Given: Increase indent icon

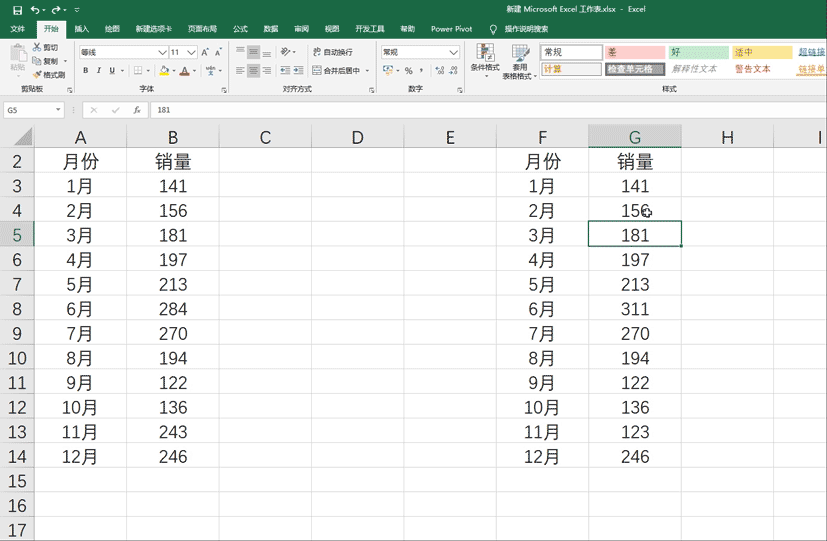Looking at the screenshot, I should [299, 70].
